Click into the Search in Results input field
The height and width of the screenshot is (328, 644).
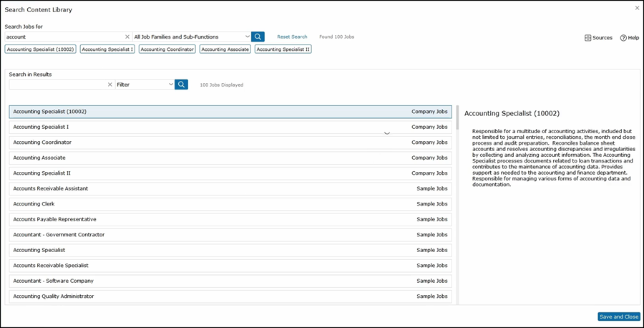tap(57, 85)
